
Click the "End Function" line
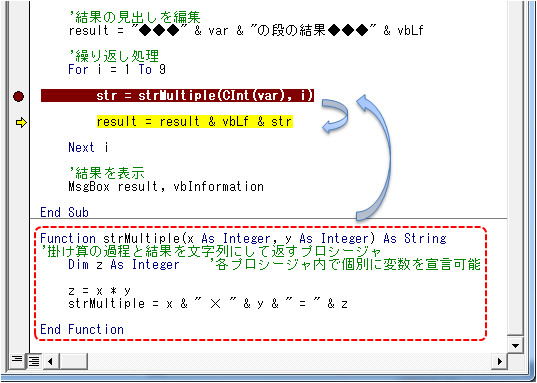(x=82, y=329)
